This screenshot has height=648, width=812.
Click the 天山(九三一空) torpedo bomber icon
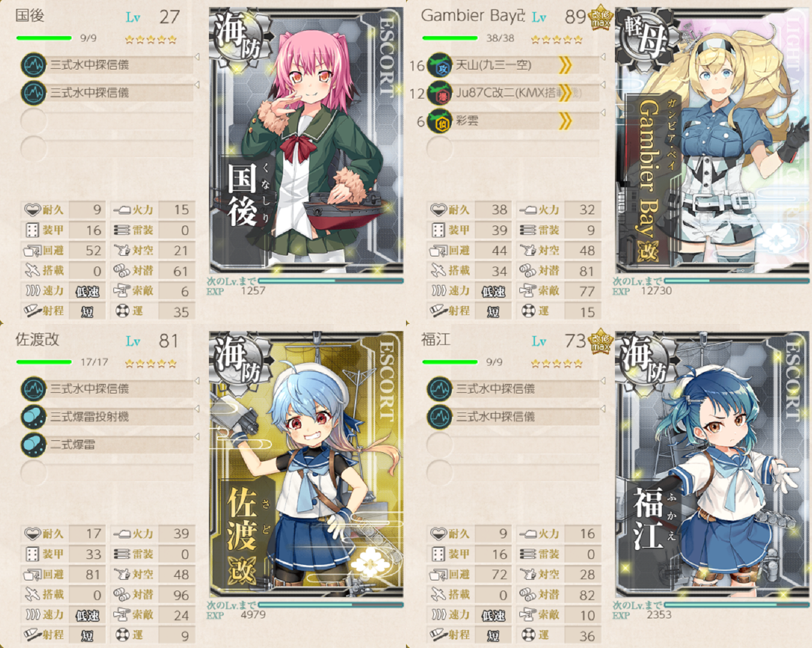click(440, 65)
